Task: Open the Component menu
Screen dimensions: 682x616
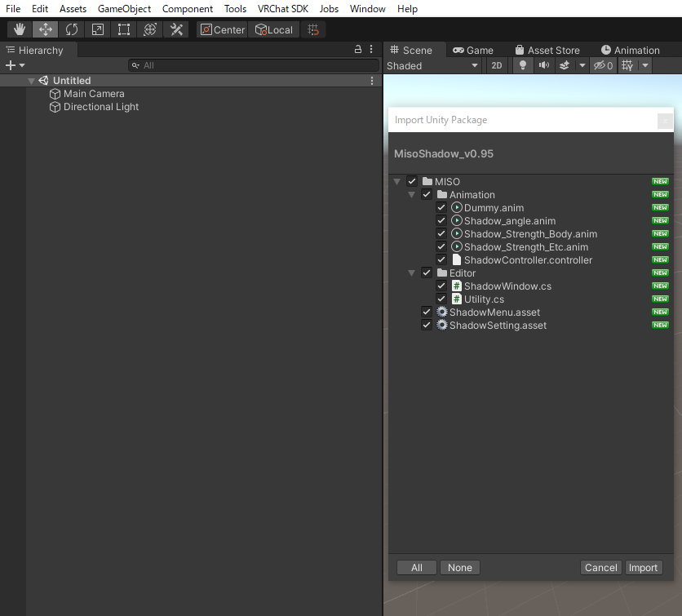Action: (188, 9)
